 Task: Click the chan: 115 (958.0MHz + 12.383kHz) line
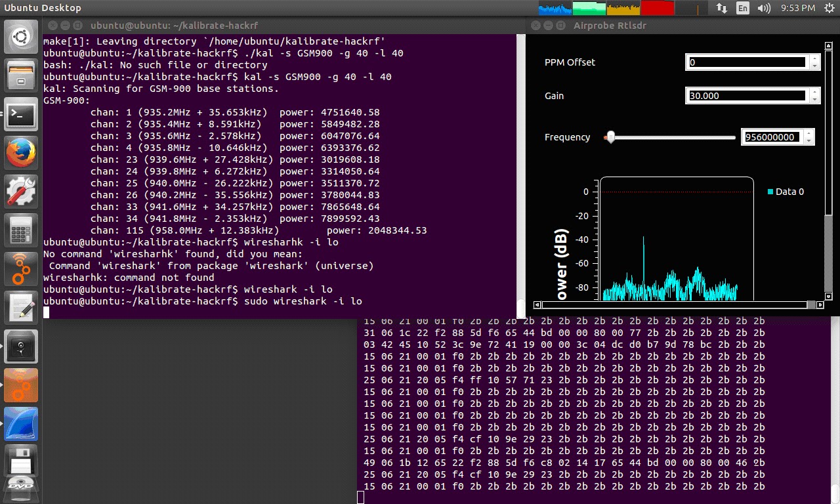pos(259,230)
